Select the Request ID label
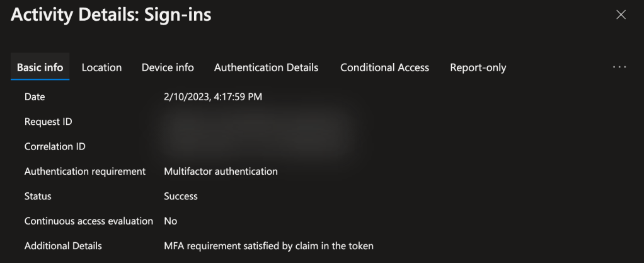644x263 pixels. click(x=48, y=122)
